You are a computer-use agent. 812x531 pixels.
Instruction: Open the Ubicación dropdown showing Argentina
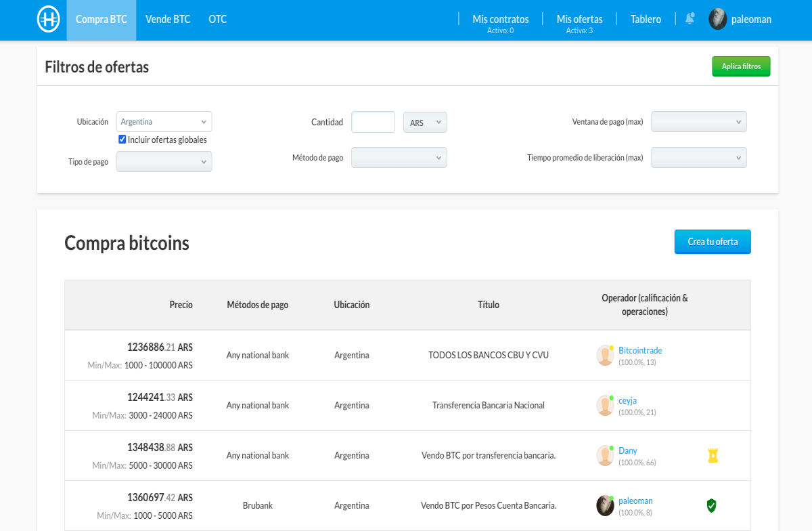point(164,122)
